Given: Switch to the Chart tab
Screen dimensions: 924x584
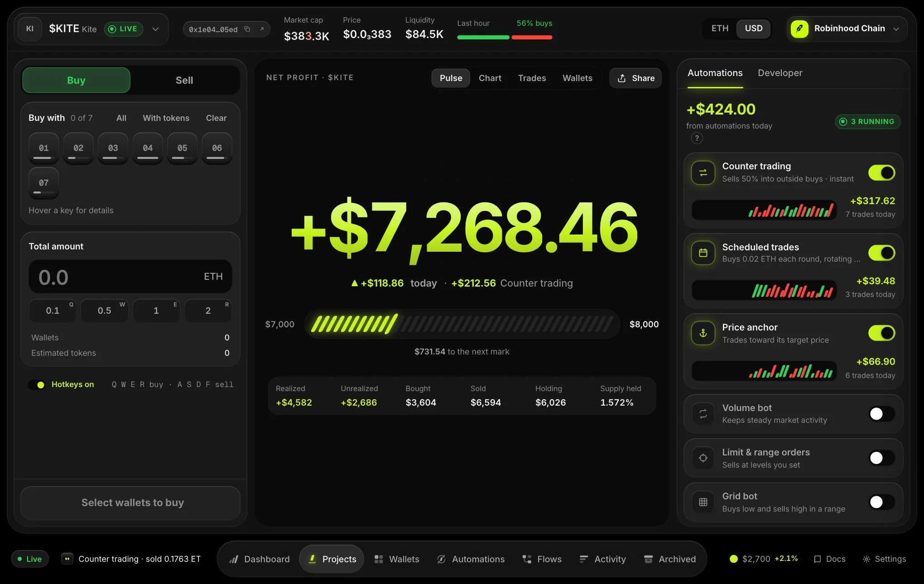Looking at the screenshot, I should coord(490,78).
